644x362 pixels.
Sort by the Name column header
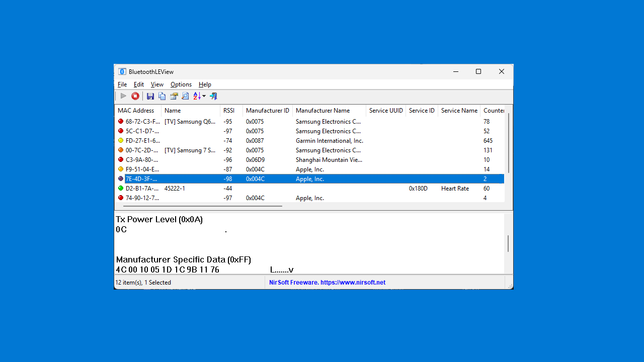click(x=191, y=111)
